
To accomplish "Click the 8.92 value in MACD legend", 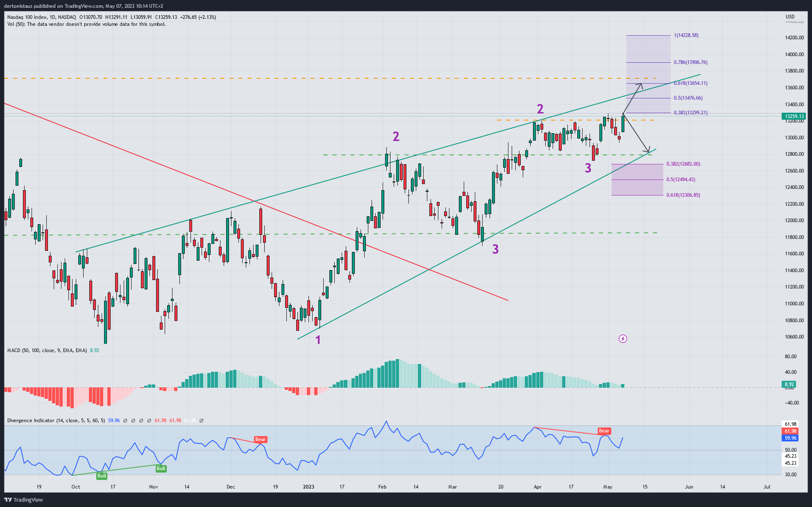I will click(x=95, y=350).
